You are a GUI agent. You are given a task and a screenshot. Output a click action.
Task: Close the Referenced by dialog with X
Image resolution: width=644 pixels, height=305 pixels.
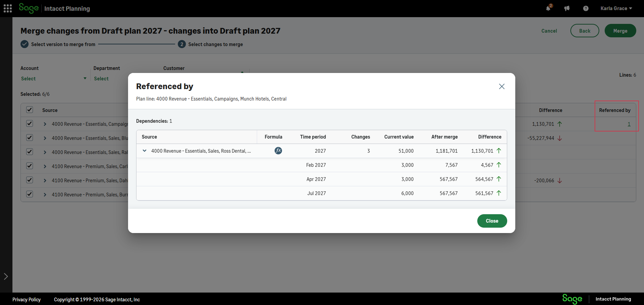coord(502,86)
